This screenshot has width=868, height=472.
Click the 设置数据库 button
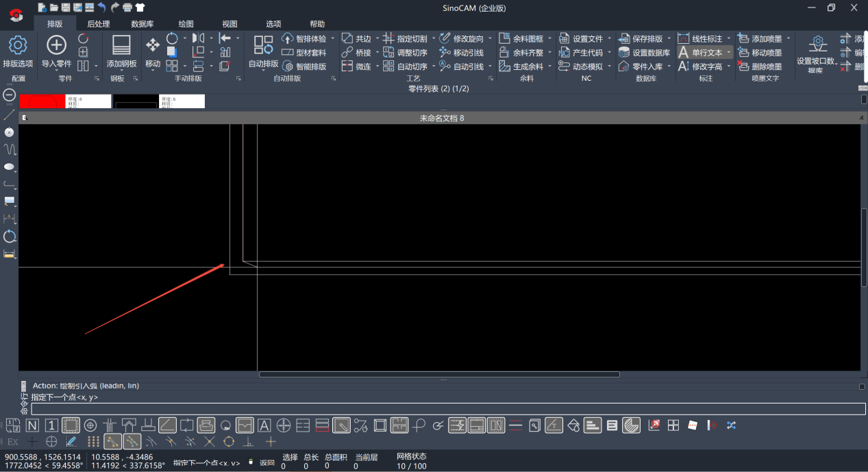click(644, 53)
